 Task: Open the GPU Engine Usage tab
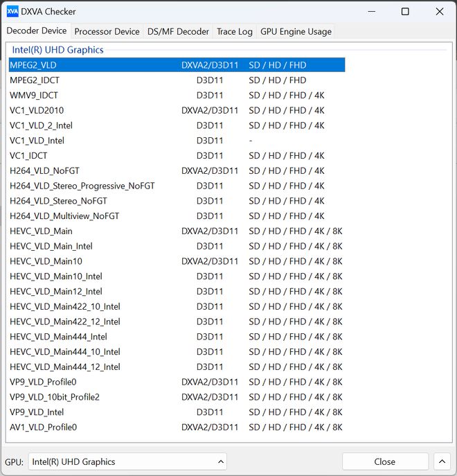click(x=296, y=32)
